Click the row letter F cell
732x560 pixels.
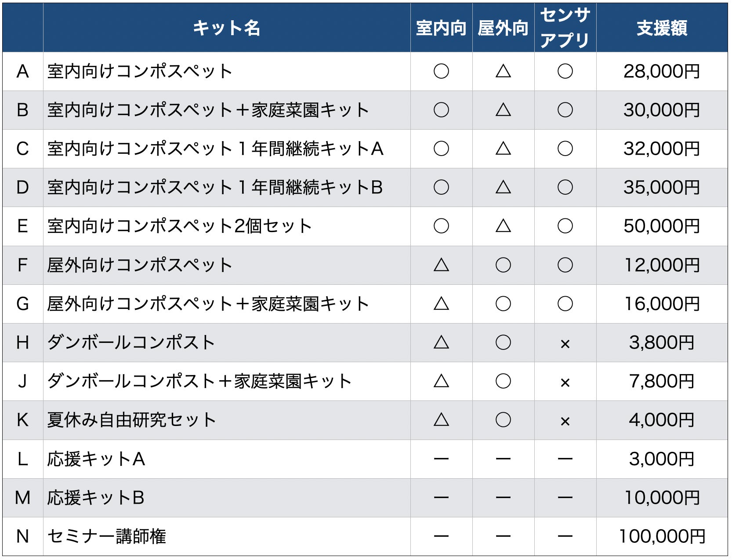pyautogui.click(x=23, y=265)
